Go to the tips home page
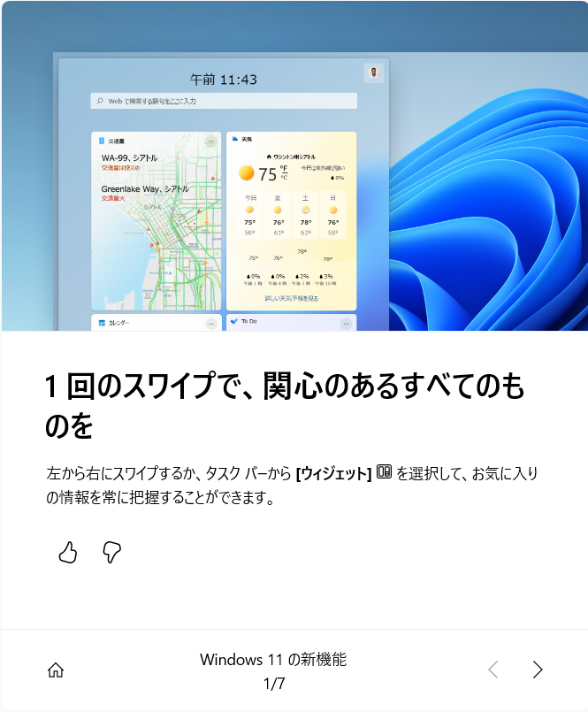 pos(56,670)
